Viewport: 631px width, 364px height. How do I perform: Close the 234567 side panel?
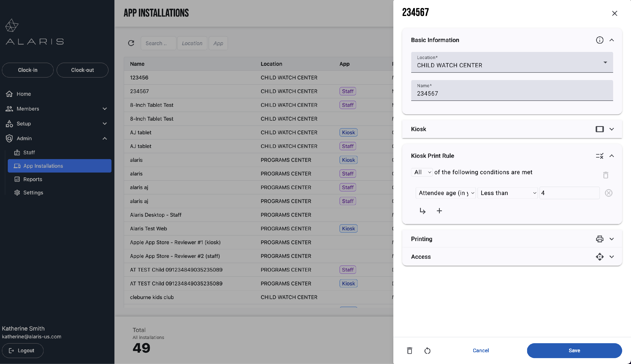[614, 13]
